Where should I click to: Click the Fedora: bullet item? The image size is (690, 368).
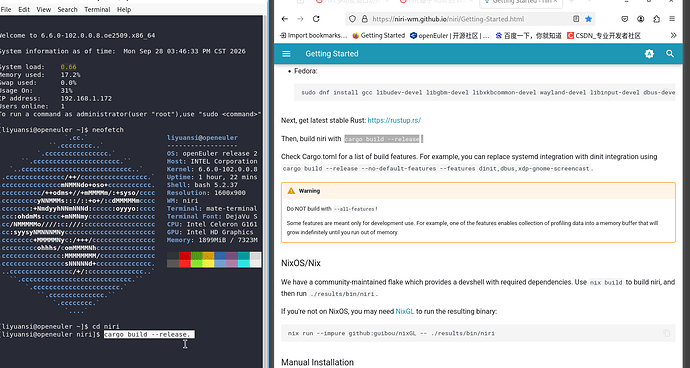coord(305,71)
